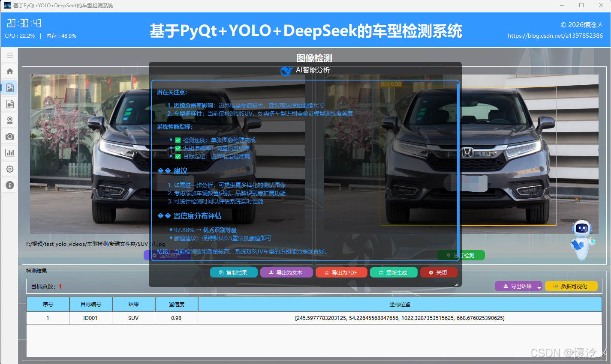Select the 序号 column header

pos(48,304)
